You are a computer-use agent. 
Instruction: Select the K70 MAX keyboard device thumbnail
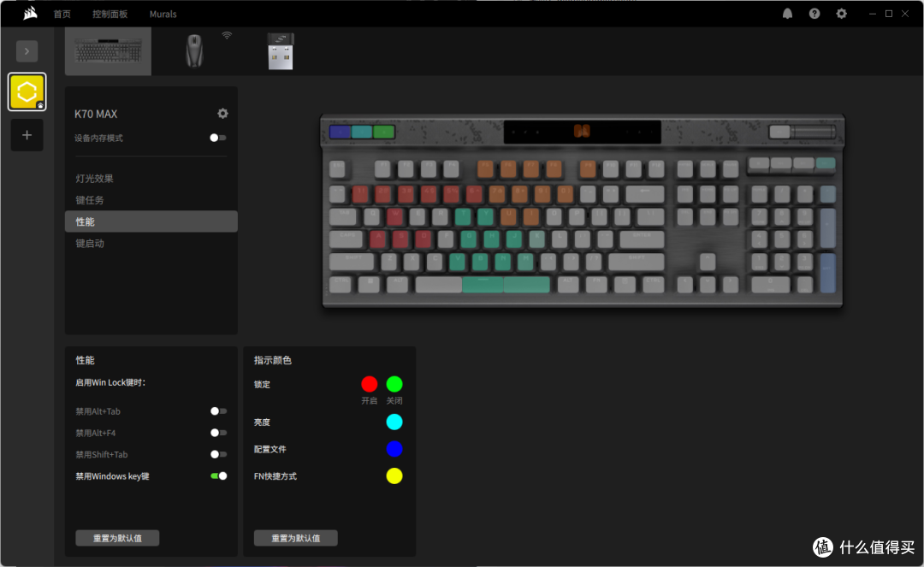pyautogui.click(x=108, y=51)
